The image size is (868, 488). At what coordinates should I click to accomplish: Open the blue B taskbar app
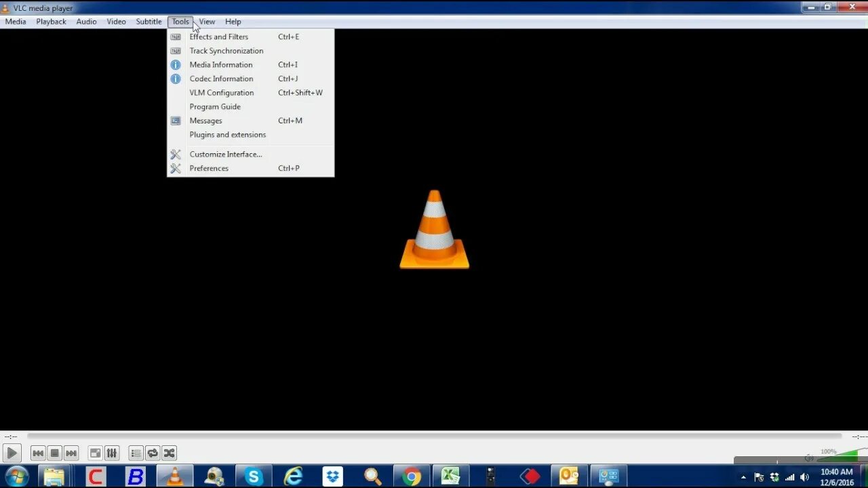[x=136, y=476]
